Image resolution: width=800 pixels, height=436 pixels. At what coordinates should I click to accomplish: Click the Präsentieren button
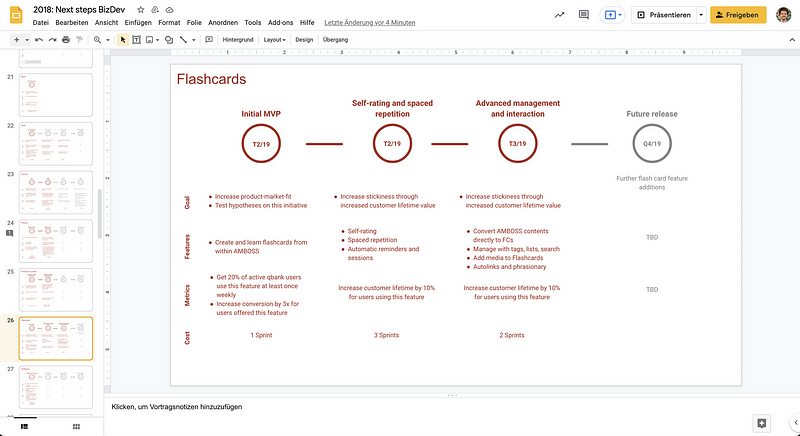[664, 15]
